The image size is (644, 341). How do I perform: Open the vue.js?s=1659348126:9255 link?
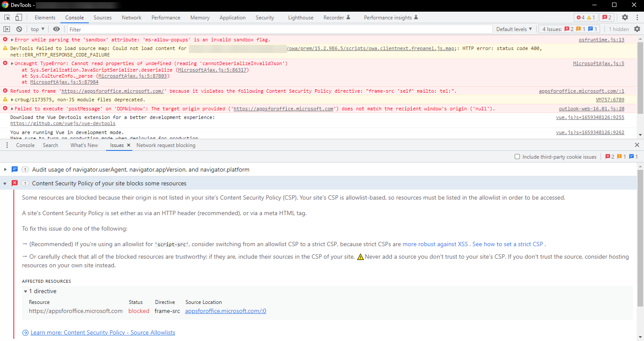(590, 117)
